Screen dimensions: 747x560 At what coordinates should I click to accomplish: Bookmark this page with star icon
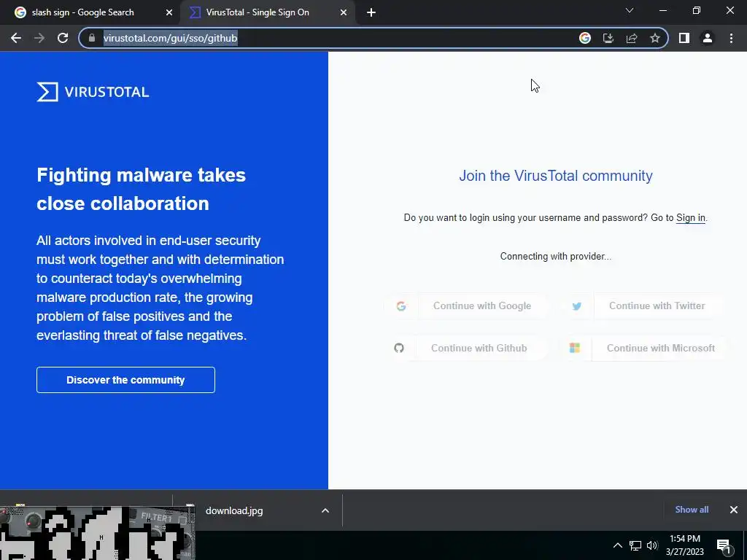pyautogui.click(x=655, y=38)
